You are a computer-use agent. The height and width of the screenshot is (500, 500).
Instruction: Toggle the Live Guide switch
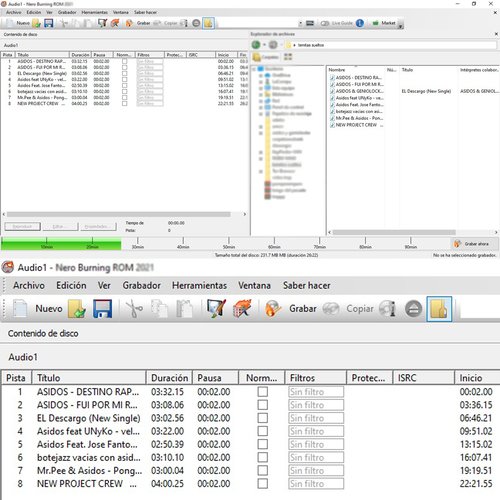click(x=325, y=23)
